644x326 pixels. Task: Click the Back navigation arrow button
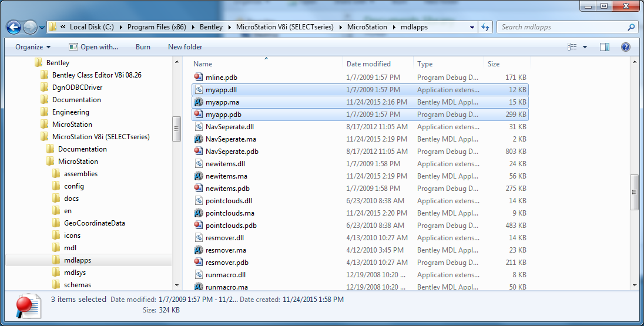(14, 28)
